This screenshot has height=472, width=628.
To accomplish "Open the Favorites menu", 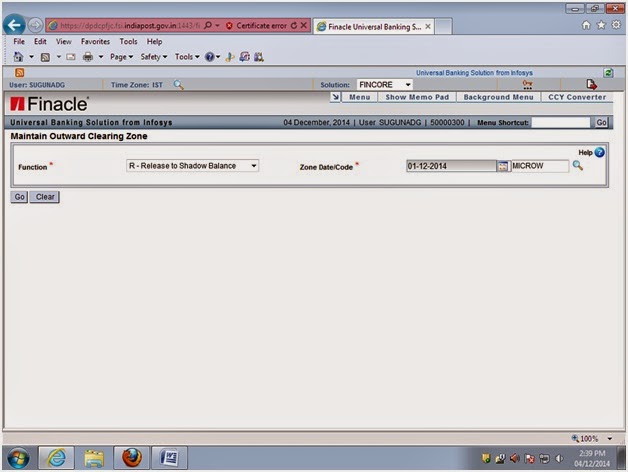I will pyautogui.click(x=95, y=42).
